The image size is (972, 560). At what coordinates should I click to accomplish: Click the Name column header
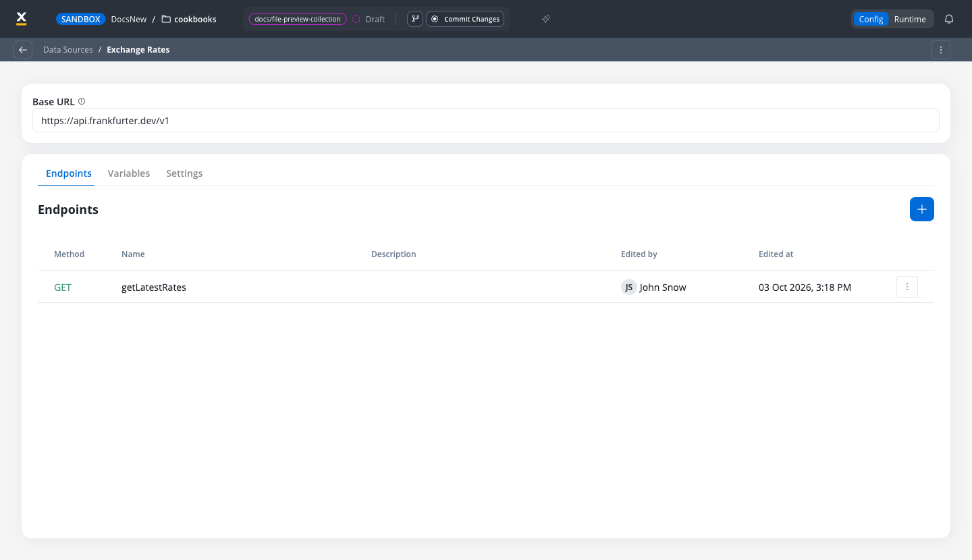tap(133, 254)
